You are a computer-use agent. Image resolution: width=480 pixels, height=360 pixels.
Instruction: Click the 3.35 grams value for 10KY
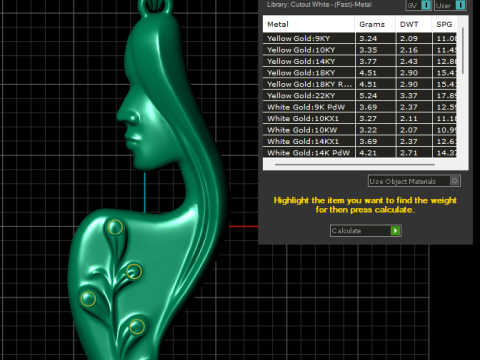(x=368, y=50)
